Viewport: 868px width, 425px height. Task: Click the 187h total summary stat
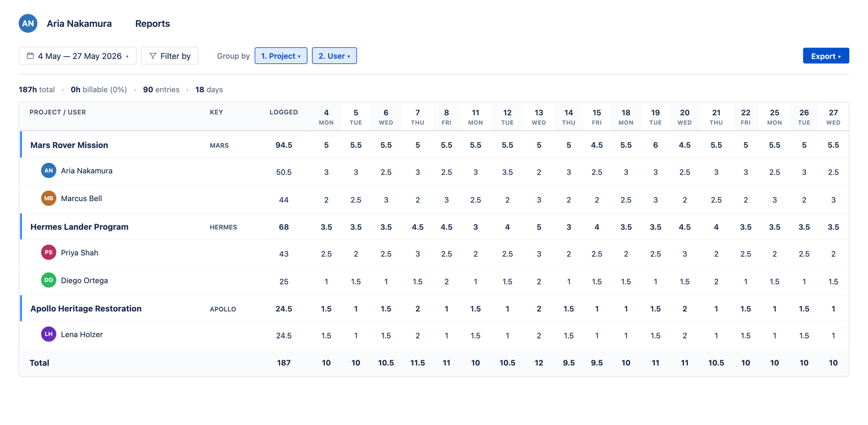point(36,89)
